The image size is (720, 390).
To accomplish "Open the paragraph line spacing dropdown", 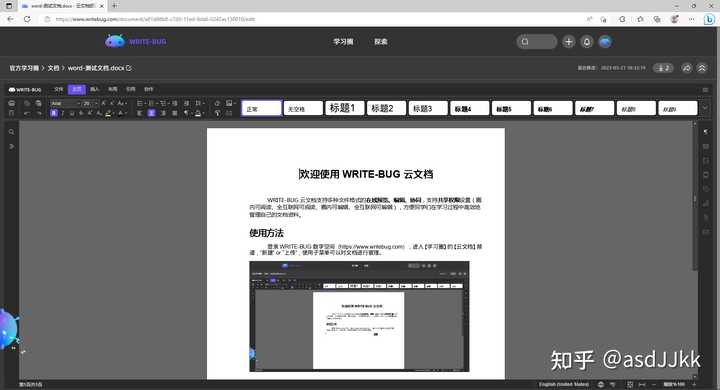I will tap(199, 103).
